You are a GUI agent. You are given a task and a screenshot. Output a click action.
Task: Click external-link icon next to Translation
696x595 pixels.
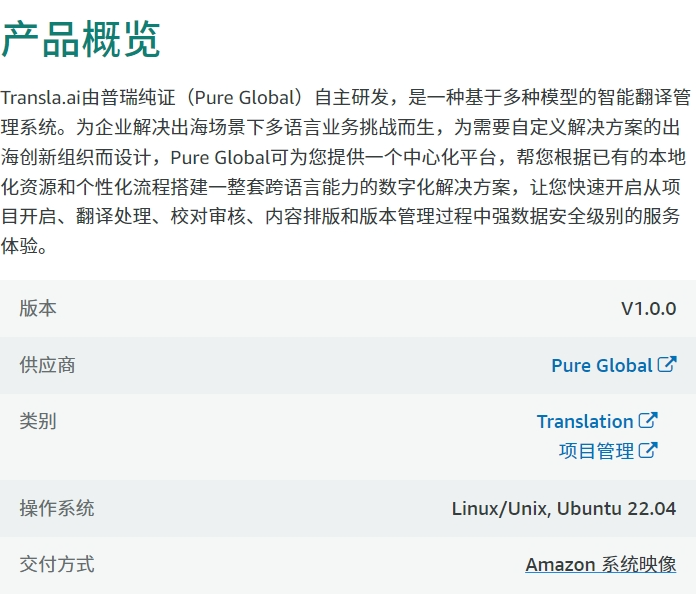pos(648,420)
